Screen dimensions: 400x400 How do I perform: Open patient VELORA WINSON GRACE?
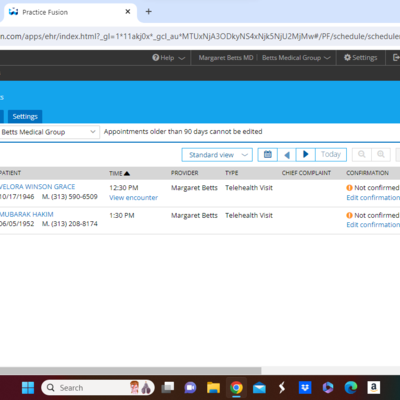tap(37, 187)
